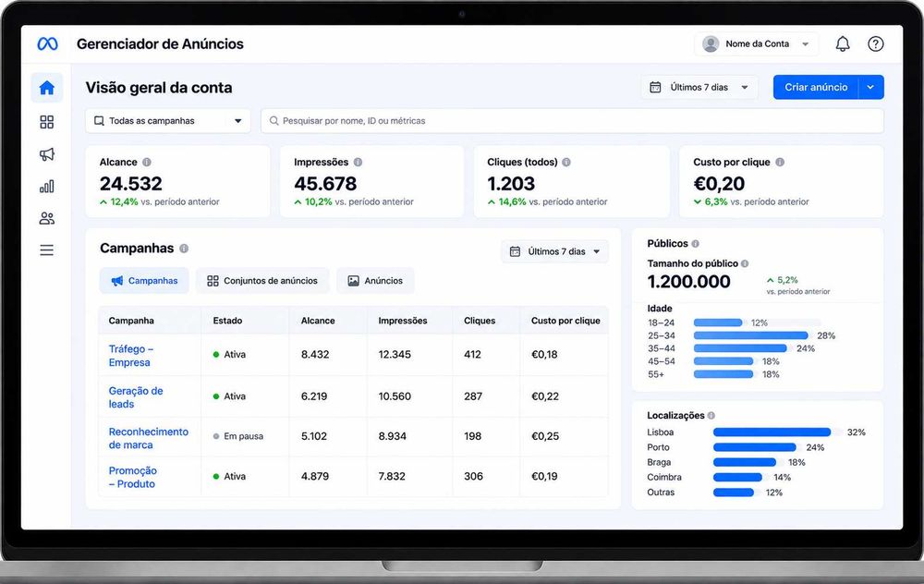
Task: Open the Todas as campanhas filter dropdown
Action: click(x=168, y=121)
